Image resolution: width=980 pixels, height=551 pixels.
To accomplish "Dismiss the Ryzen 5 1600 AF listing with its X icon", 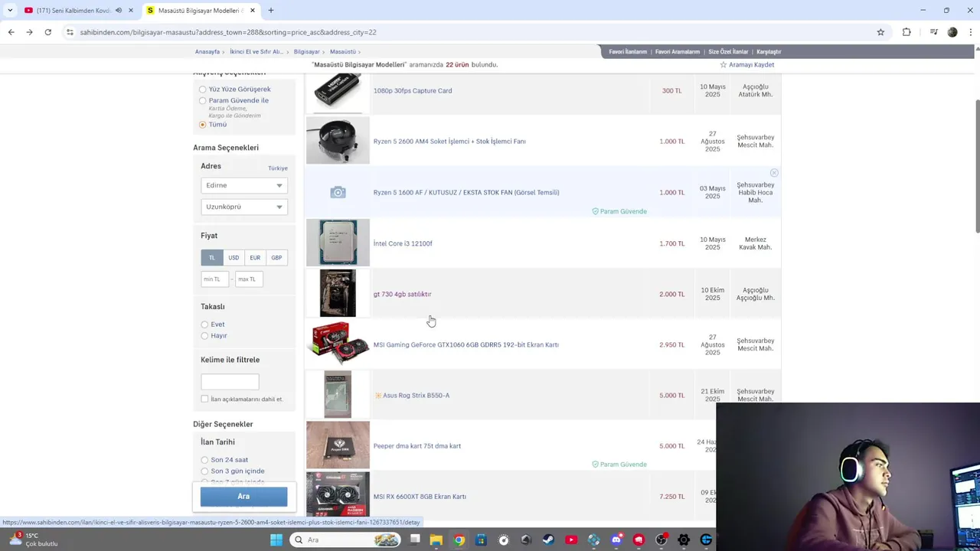I will point(774,173).
